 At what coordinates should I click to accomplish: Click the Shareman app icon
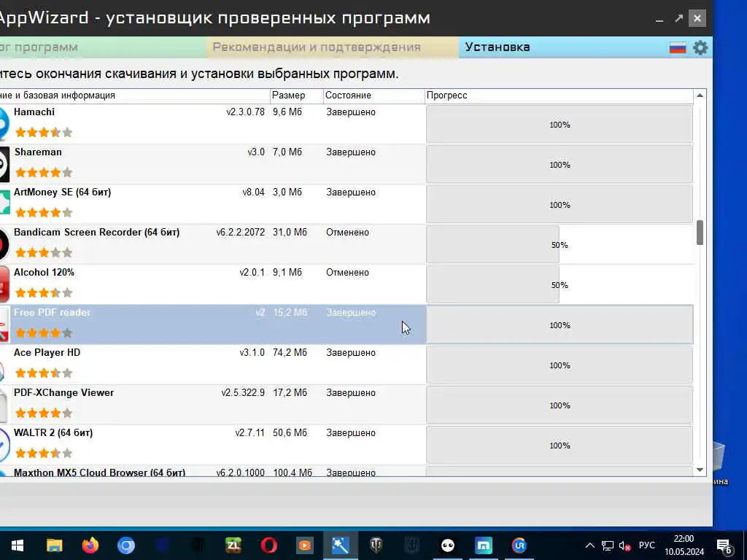[x=4, y=164]
